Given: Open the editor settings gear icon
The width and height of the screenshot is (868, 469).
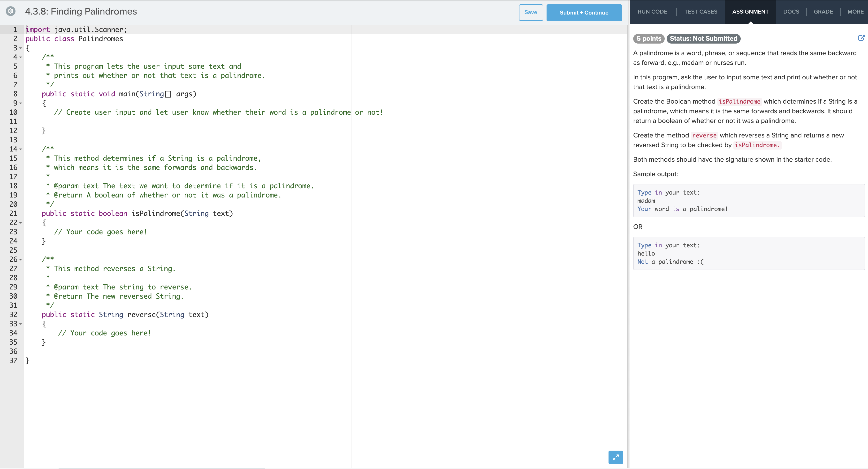Looking at the screenshot, I should [11, 11].
